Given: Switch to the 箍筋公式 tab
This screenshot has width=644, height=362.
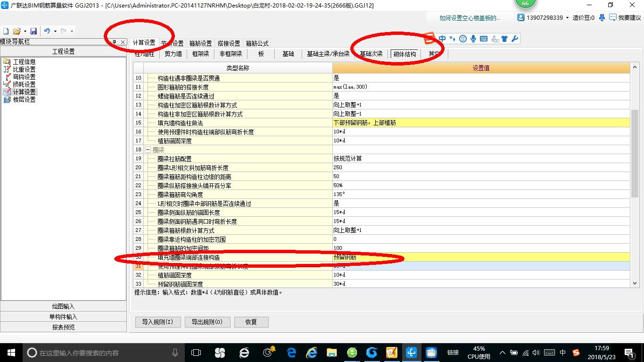Looking at the screenshot, I should click(257, 43).
